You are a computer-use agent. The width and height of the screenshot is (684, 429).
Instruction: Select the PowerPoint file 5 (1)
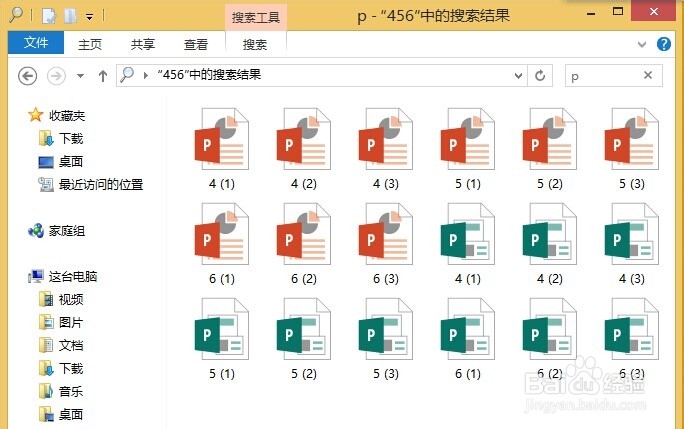(x=468, y=148)
